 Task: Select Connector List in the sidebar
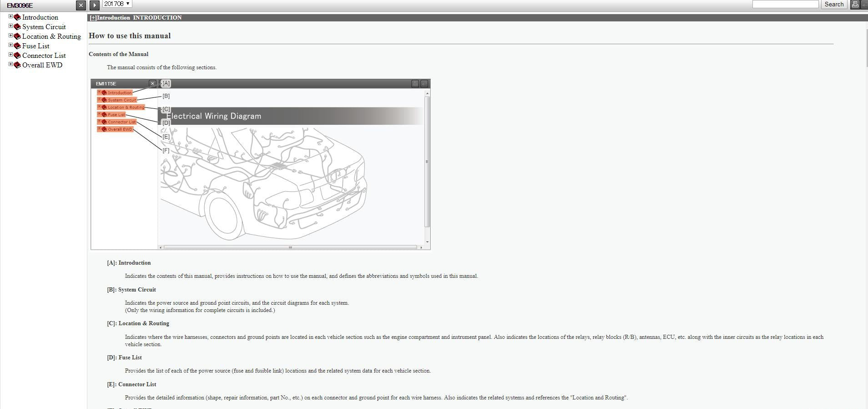44,56
